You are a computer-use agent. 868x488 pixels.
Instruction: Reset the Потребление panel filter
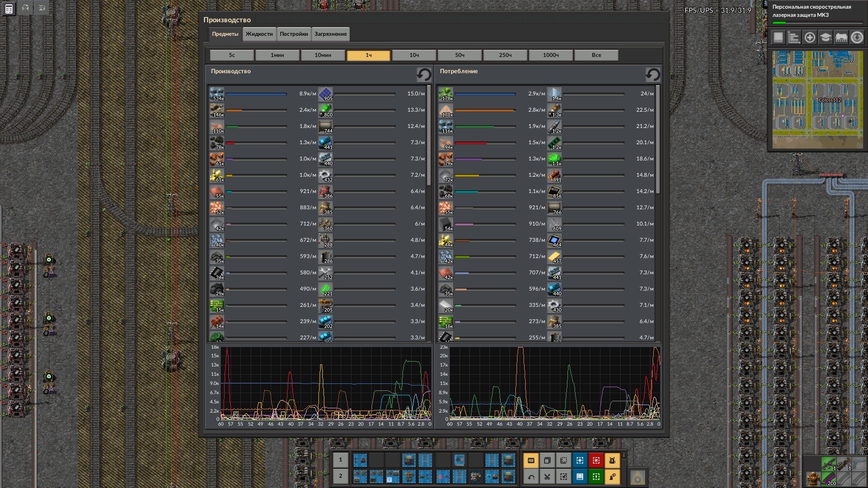coord(653,74)
